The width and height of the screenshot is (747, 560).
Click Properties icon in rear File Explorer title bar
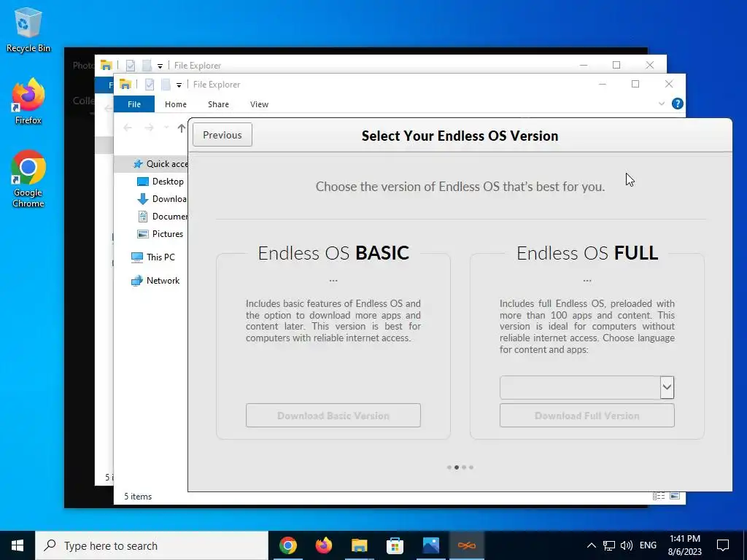pyautogui.click(x=130, y=65)
